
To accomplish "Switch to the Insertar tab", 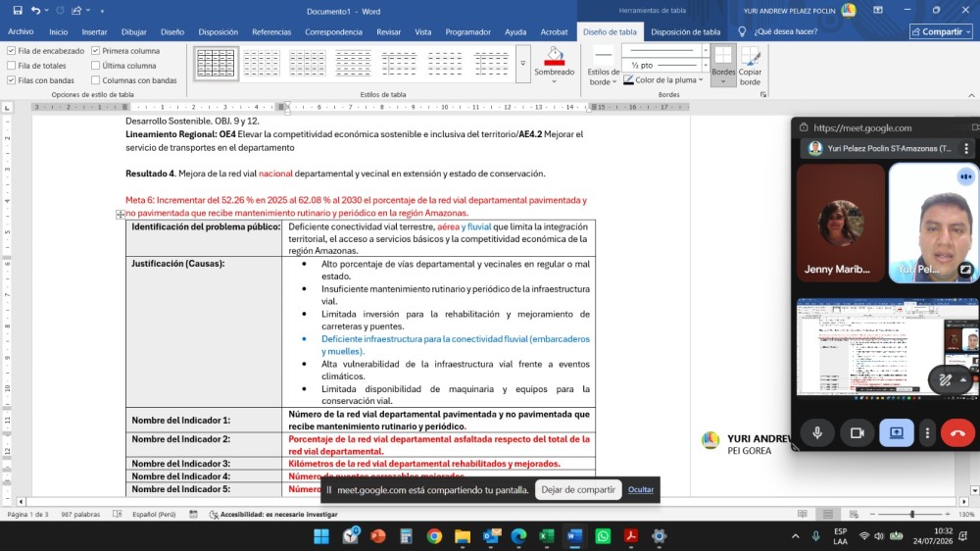I will coord(94,31).
